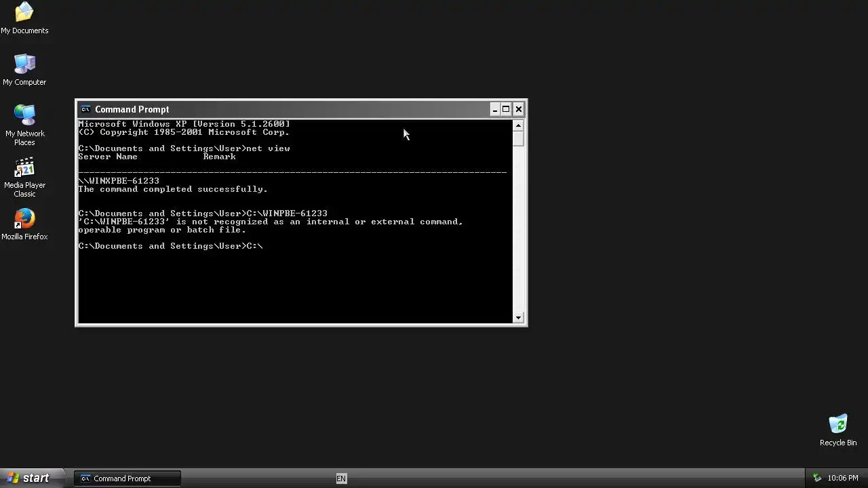Select the Recycle Bin icon

point(838,430)
